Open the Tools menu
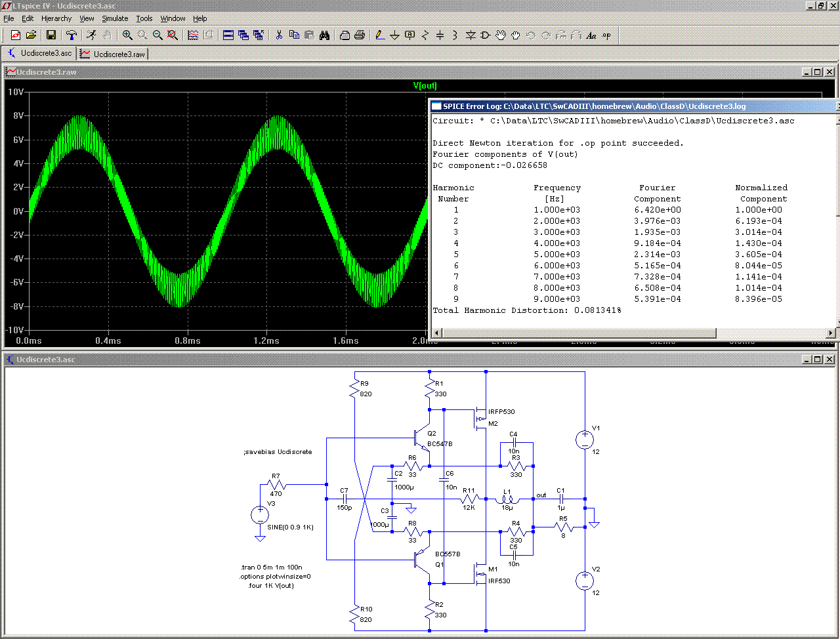The width and height of the screenshot is (840, 639). [x=144, y=18]
